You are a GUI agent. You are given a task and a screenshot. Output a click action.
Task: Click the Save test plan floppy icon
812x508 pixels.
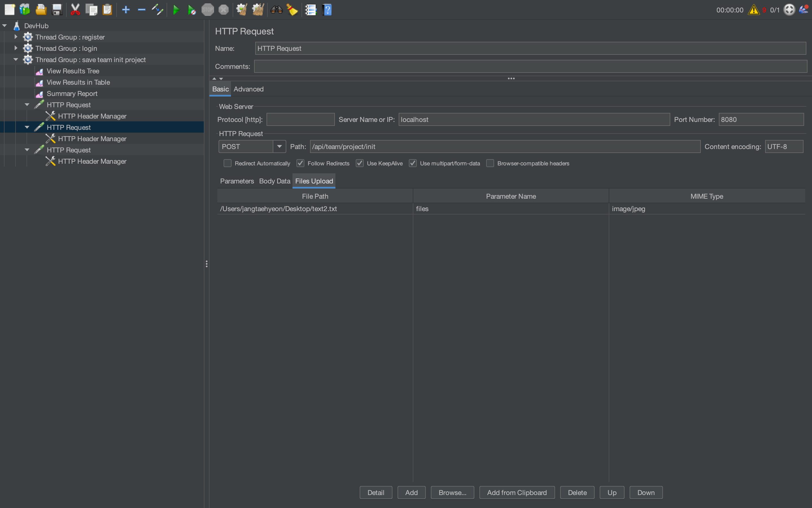click(x=57, y=10)
